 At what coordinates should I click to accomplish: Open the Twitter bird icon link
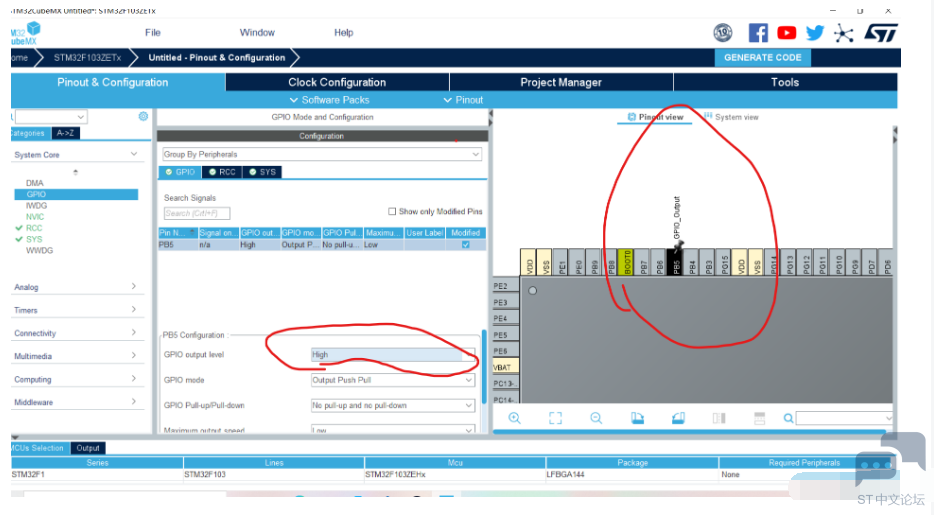814,33
